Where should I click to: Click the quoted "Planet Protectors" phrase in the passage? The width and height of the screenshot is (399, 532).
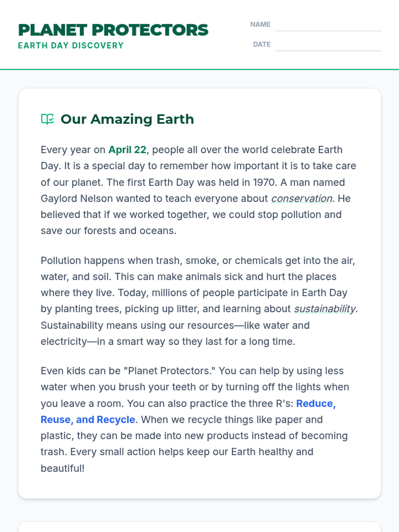coord(170,371)
